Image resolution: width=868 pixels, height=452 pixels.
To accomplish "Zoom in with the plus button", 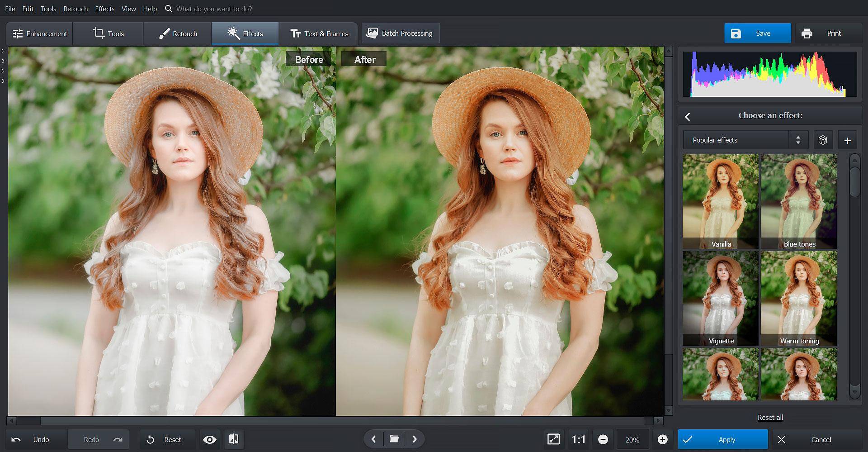I will click(x=662, y=439).
